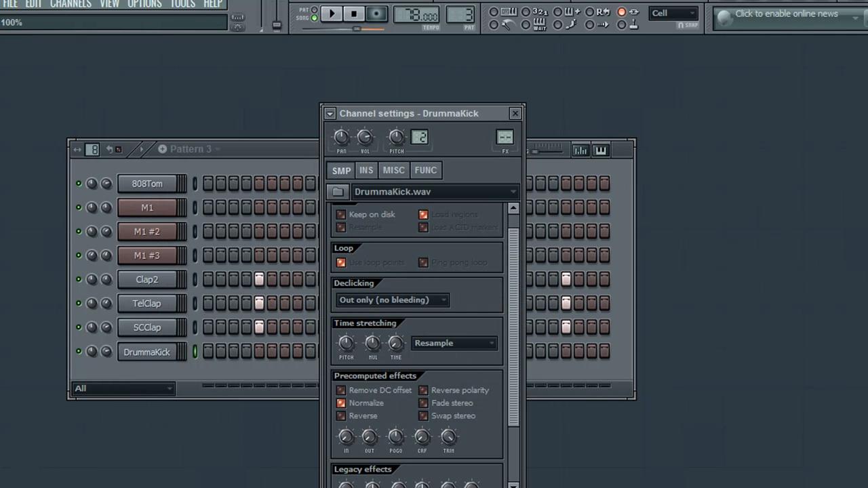Adjust channel PITCH knob in Channel settings
This screenshot has height=488, width=868.
[x=397, y=138]
